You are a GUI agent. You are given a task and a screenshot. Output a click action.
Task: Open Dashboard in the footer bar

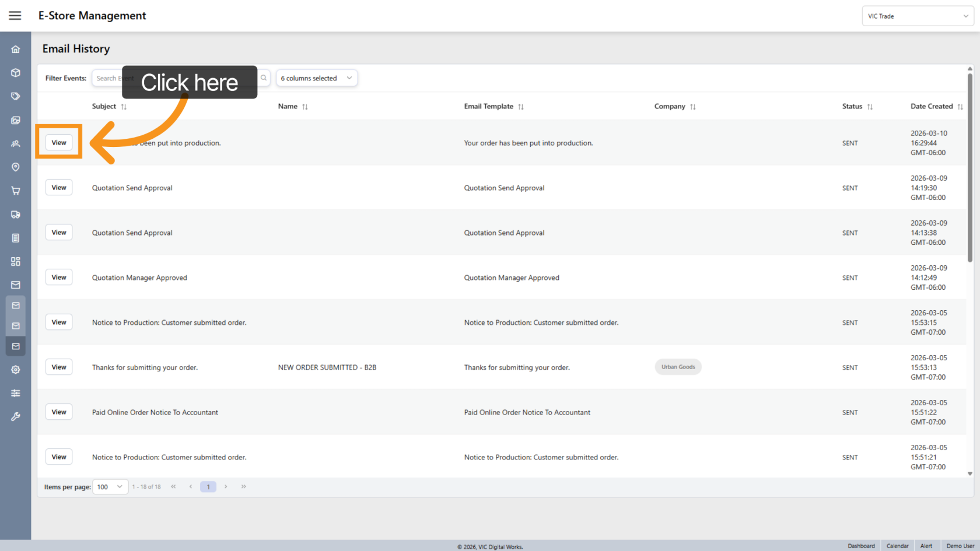tap(861, 546)
